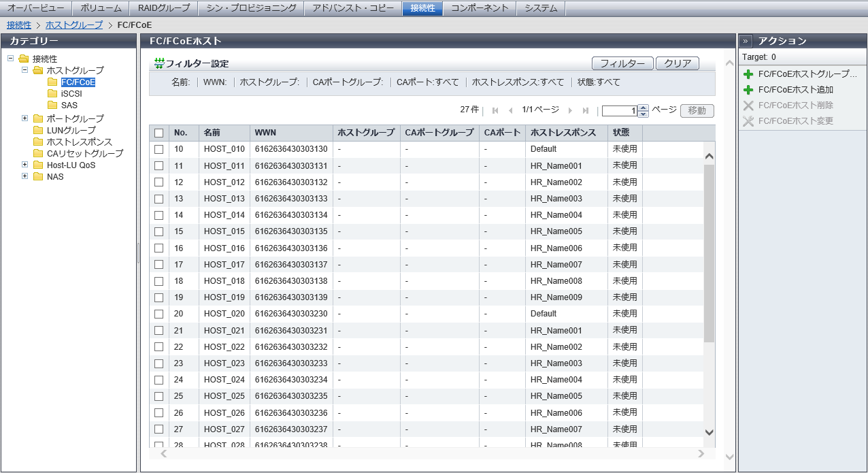Click the green plus FC/FCoE host add icon
868x473 pixels.
(748, 90)
